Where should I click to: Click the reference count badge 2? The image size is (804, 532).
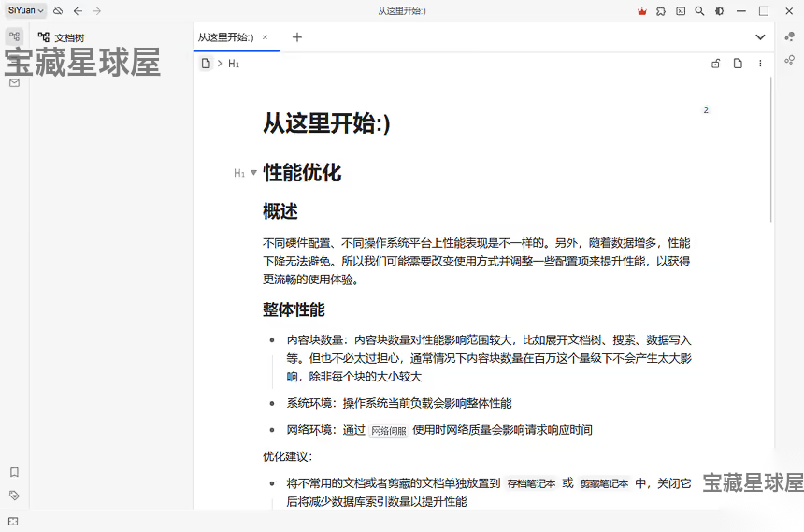(706, 109)
